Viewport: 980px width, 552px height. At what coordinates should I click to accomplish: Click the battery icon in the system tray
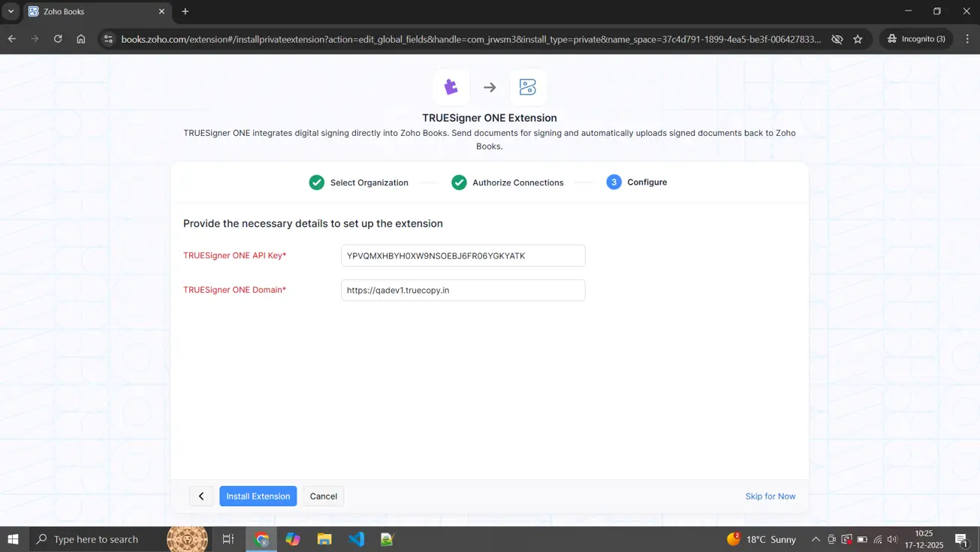pos(862,539)
